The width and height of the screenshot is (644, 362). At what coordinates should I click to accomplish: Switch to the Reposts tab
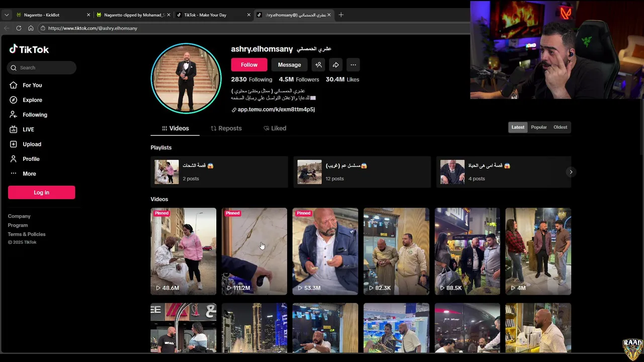click(226, 128)
